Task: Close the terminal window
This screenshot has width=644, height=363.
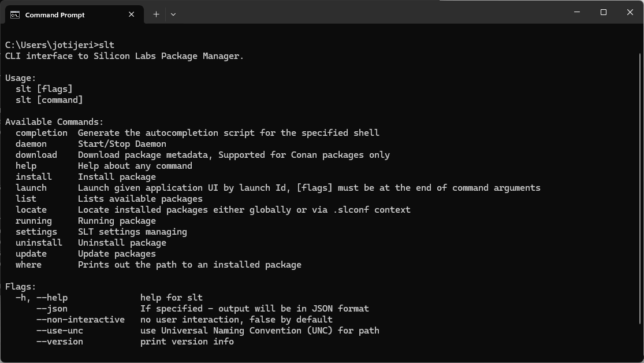Action: (630, 12)
